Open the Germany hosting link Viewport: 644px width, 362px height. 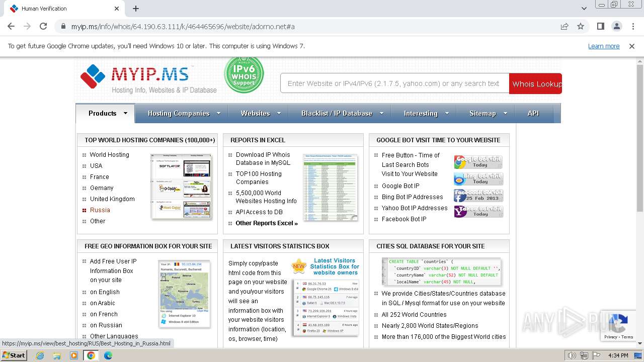point(102,188)
